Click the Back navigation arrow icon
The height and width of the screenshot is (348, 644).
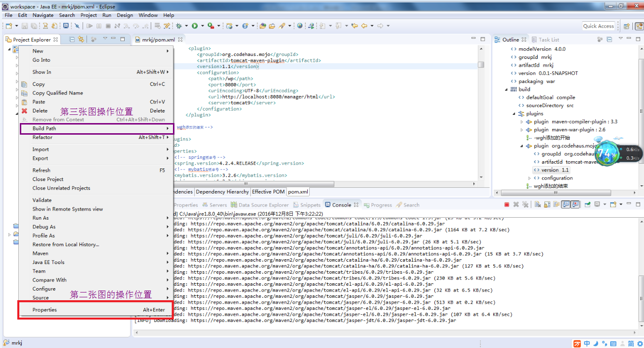364,26
